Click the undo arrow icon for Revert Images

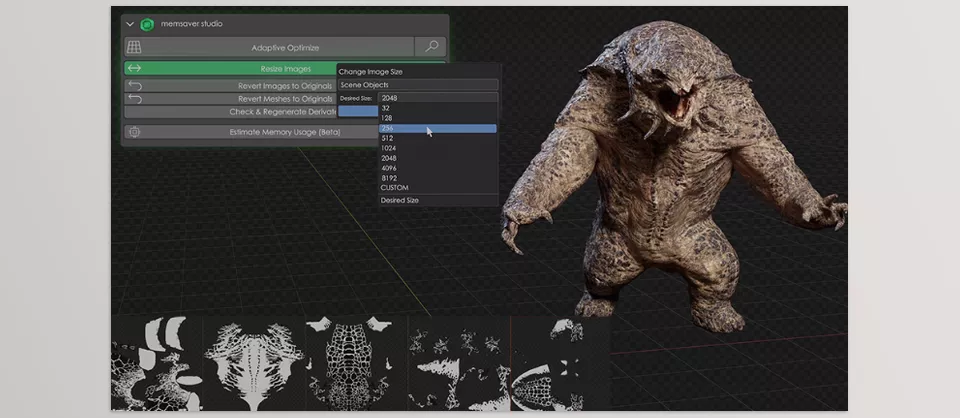[x=134, y=86]
